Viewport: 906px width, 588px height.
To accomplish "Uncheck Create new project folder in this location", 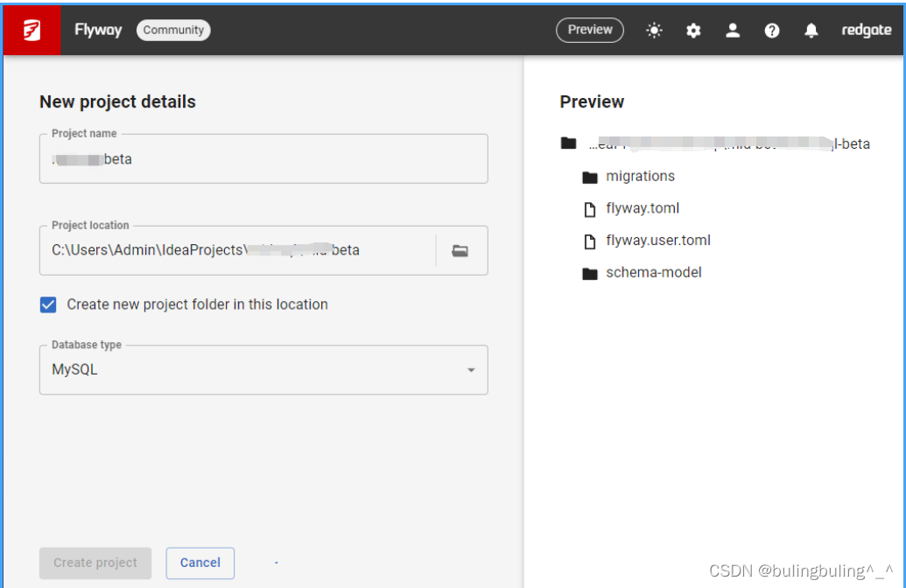I will [48, 304].
